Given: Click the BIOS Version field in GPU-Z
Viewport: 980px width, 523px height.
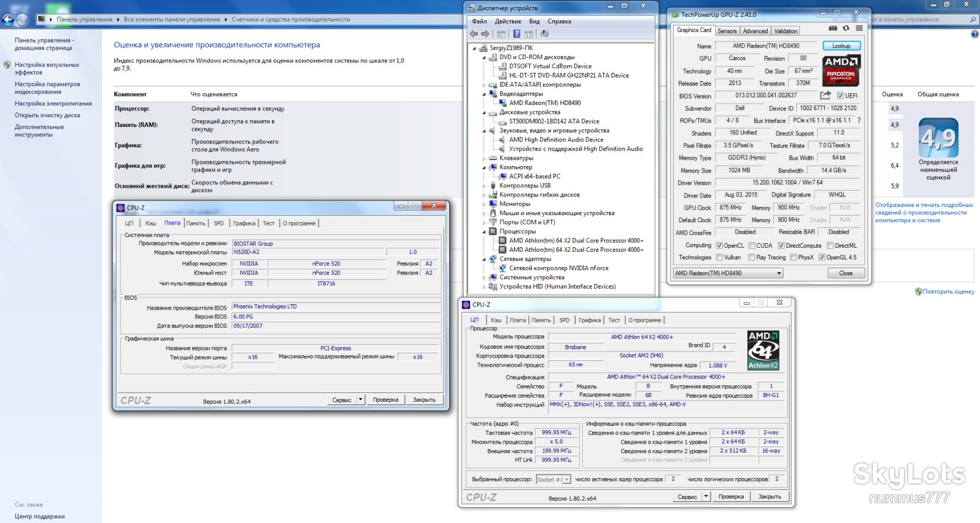Looking at the screenshot, I should coord(766,96).
